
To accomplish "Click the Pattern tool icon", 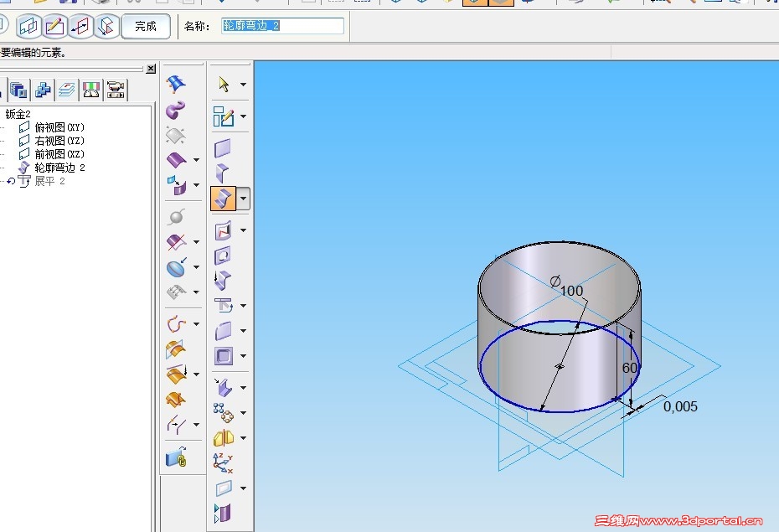I will point(223,412).
